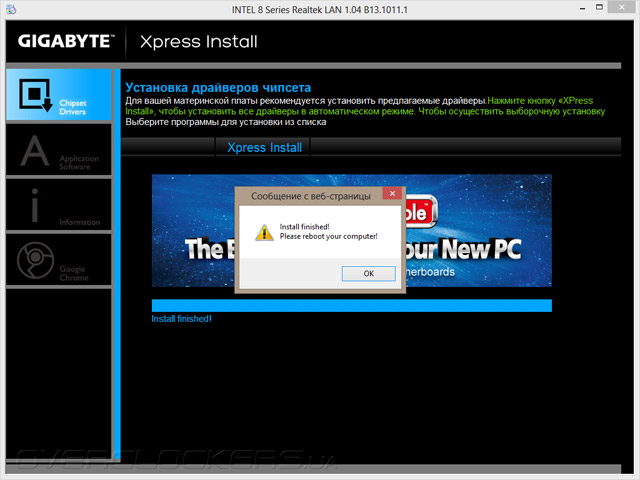Maximize the INTEL 8 Series window

click(x=599, y=7)
